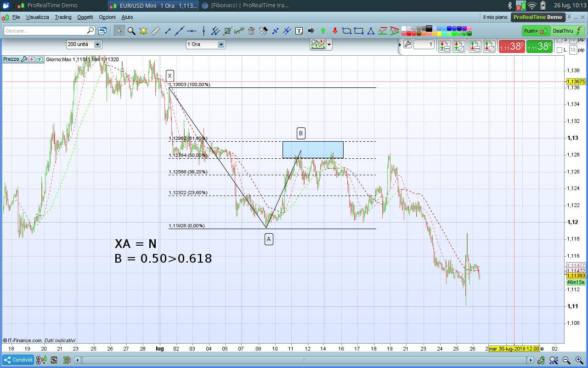Zoom in the chart horizontally
This screenshot has width=588, height=368.
pos(578,360)
